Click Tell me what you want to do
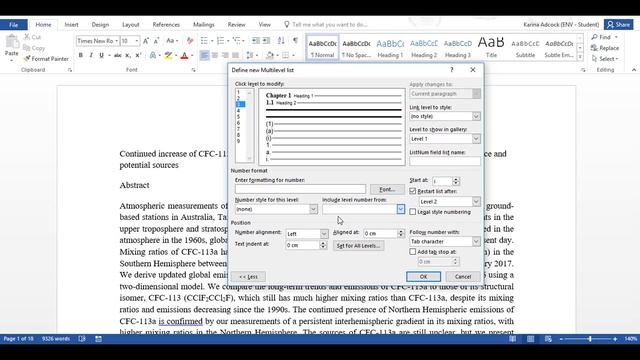This screenshot has width=640, height=360. [x=329, y=24]
